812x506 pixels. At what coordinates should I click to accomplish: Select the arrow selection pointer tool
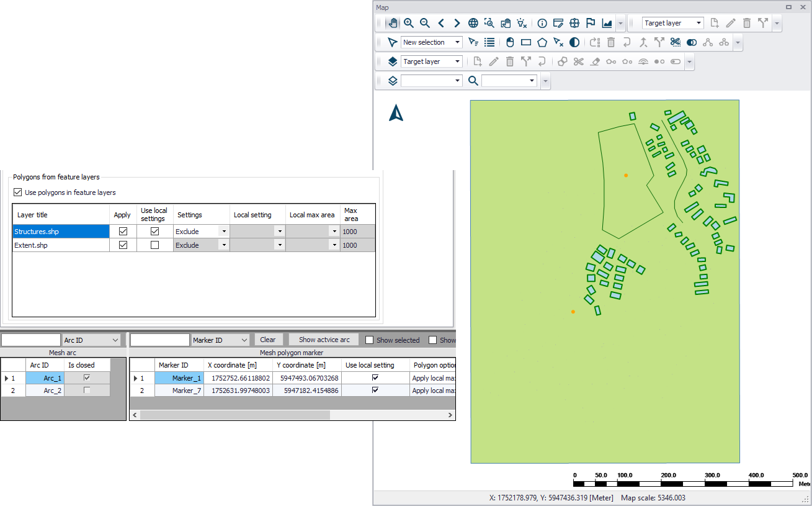(393, 42)
